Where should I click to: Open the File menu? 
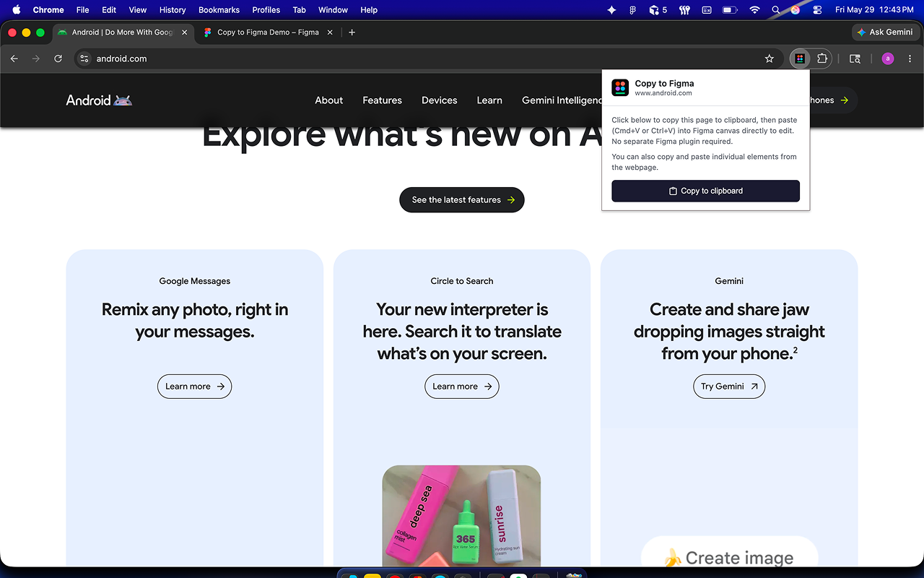pyautogui.click(x=83, y=10)
